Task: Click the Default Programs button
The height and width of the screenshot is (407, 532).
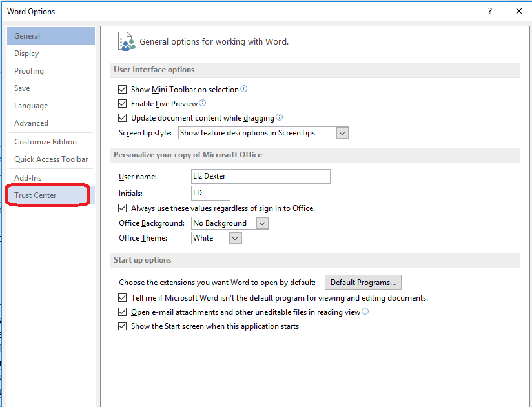Action: pyautogui.click(x=363, y=283)
